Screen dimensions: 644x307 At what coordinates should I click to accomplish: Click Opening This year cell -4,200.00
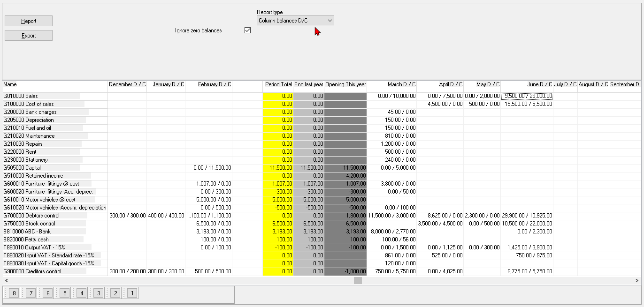point(345,176)
